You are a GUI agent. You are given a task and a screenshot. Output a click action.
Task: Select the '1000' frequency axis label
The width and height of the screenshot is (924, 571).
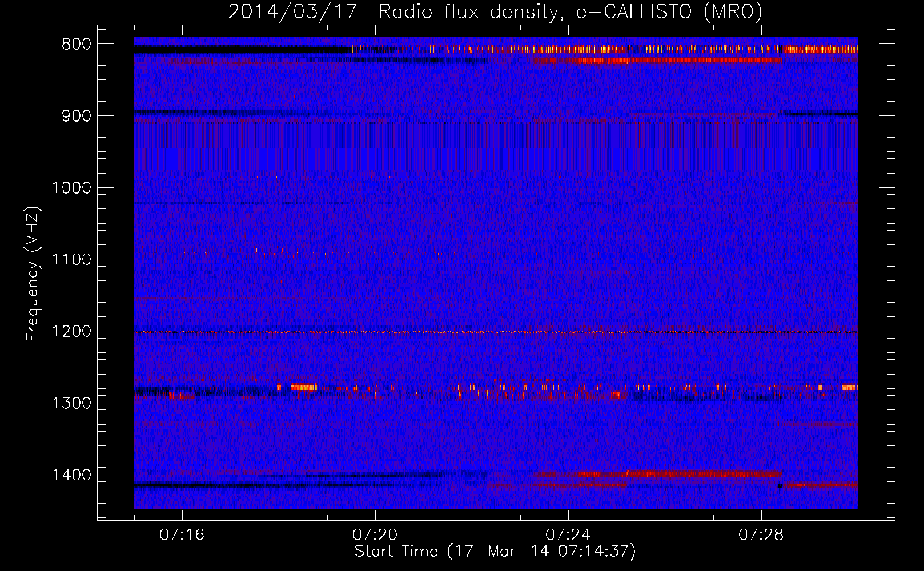(x=71, y=188)
